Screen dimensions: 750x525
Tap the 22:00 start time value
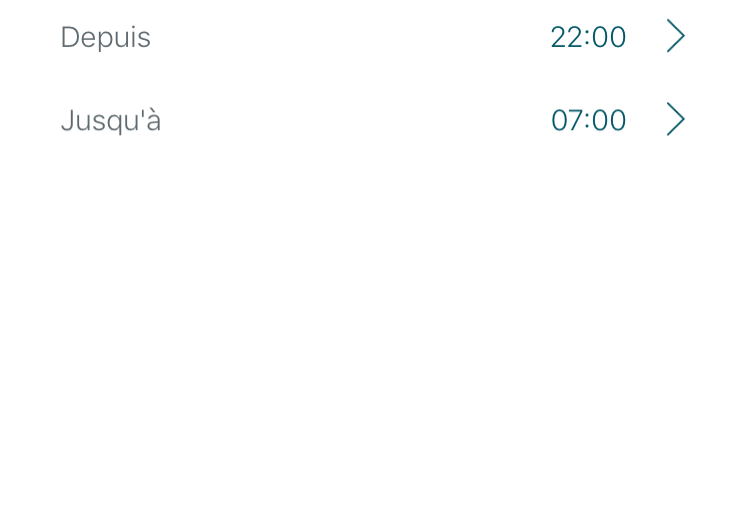(588, 37)
